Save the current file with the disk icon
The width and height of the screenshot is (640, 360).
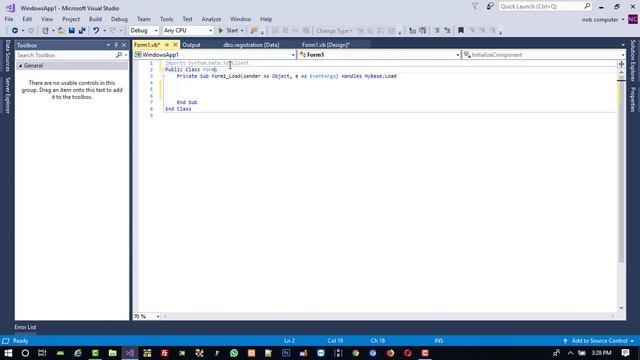[72, 31]
